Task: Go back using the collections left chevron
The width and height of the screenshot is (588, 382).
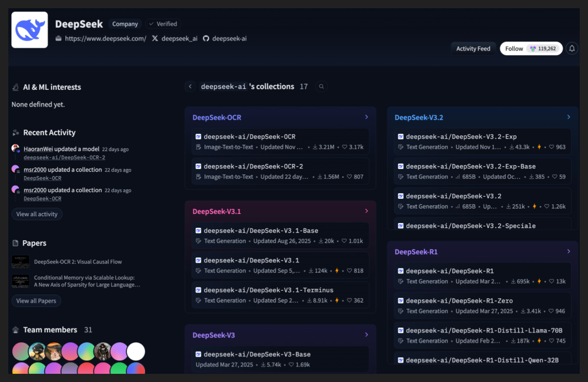Action: pos(190,86)
